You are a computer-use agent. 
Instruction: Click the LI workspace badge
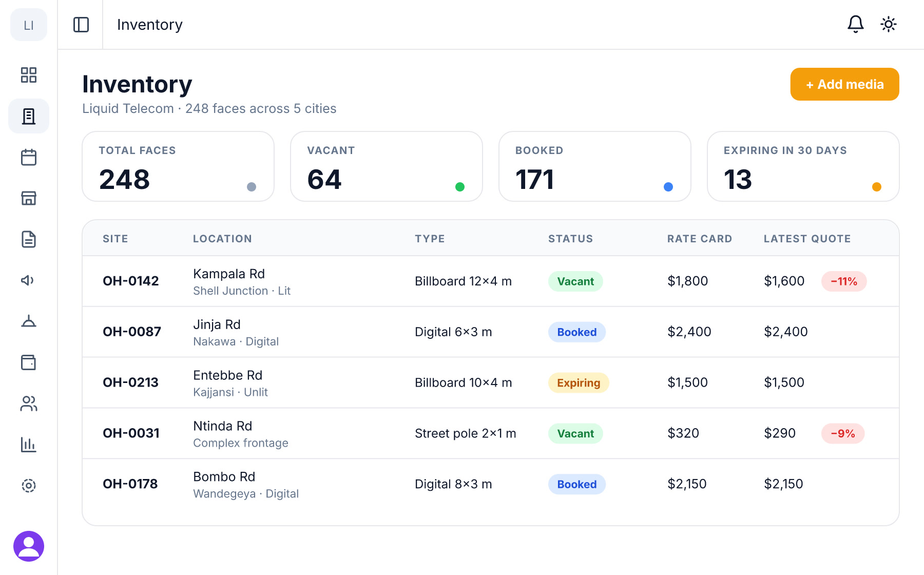(29, 25)
